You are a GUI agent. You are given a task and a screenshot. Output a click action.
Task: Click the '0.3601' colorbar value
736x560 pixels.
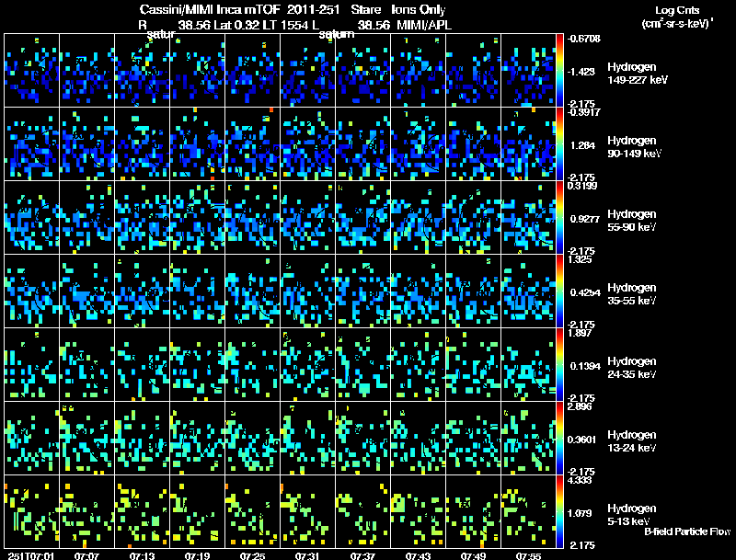pyautogui.click(x=582, y=440)
